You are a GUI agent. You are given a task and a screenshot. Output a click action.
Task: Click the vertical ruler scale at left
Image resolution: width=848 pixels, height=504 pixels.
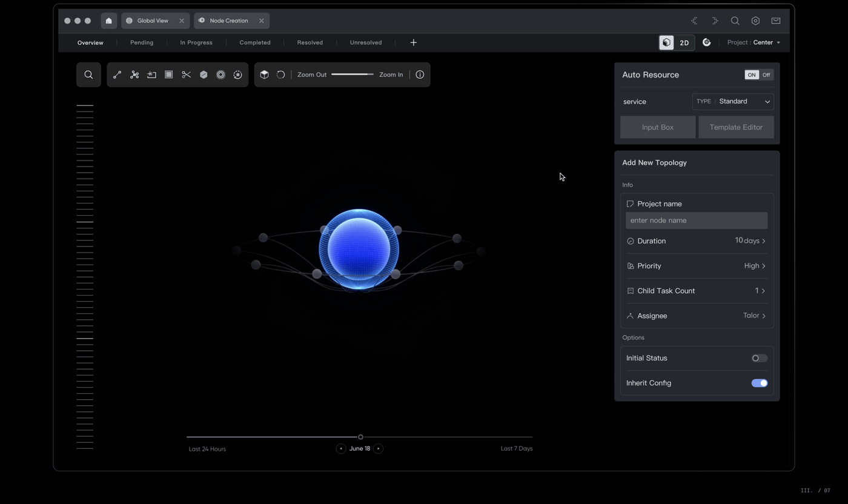85,277
